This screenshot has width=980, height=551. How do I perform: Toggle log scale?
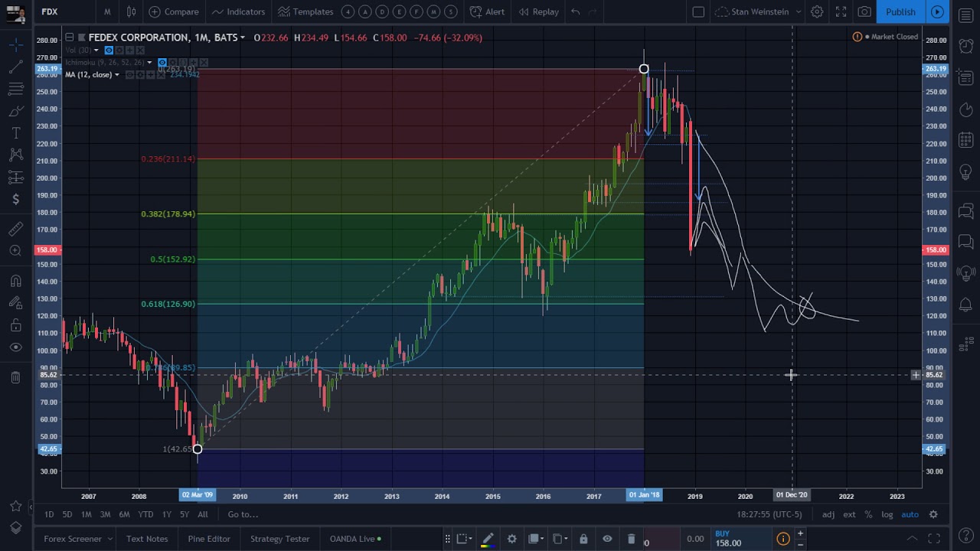pyautogui.click(x=887, y=514)
